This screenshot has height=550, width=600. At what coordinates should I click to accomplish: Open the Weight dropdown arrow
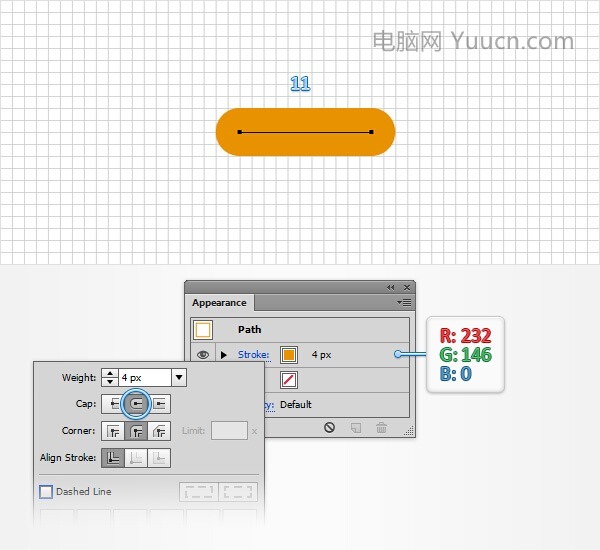(x=179, y=377)
